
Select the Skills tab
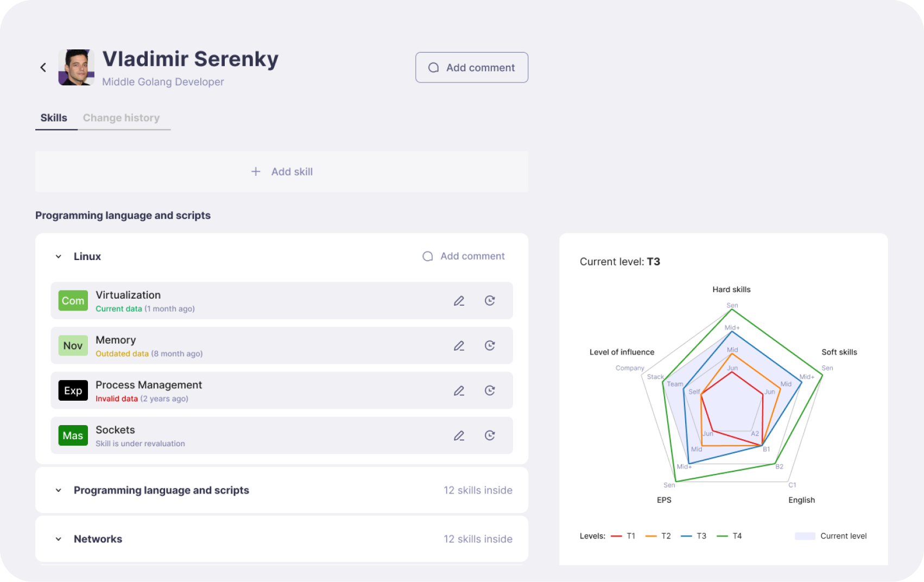[x=54, y=118]
